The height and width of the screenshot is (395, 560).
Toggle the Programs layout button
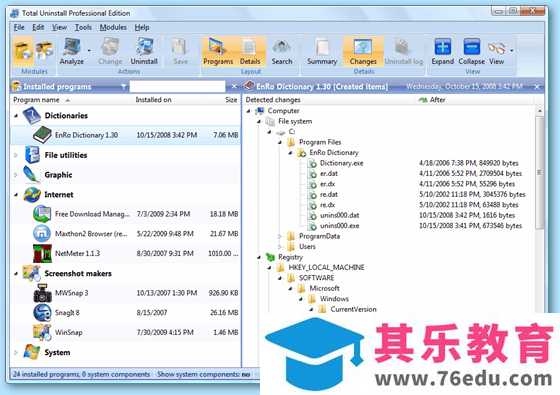pyautogui.click(x=218, y=52)
